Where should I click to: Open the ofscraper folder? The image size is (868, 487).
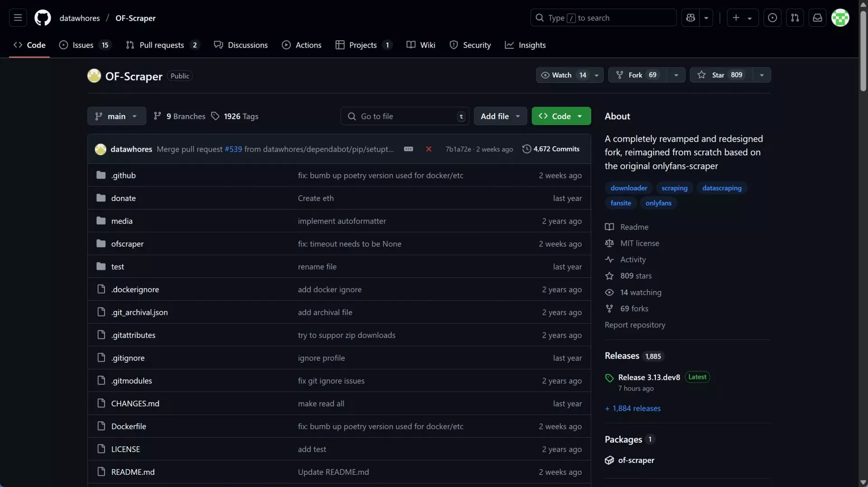127,243
